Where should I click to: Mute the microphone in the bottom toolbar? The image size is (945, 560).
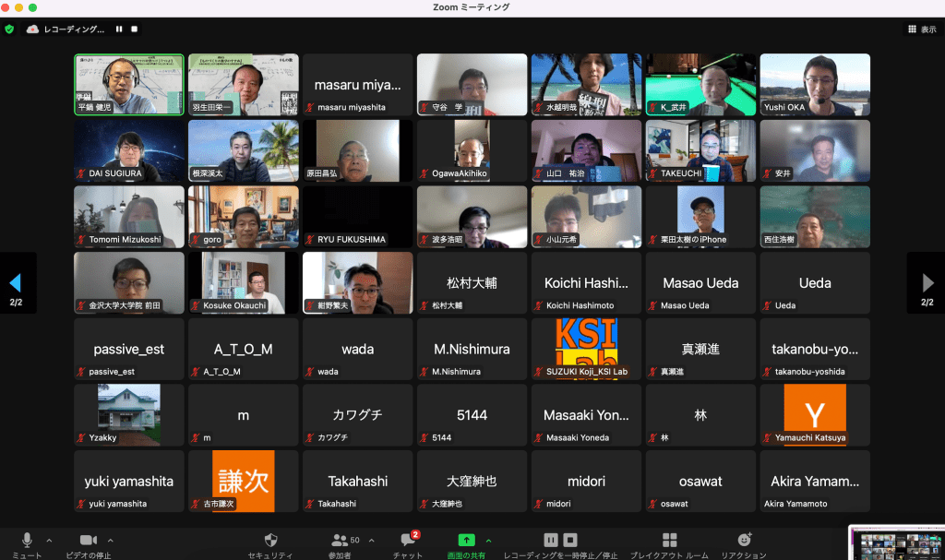(27, 541)
